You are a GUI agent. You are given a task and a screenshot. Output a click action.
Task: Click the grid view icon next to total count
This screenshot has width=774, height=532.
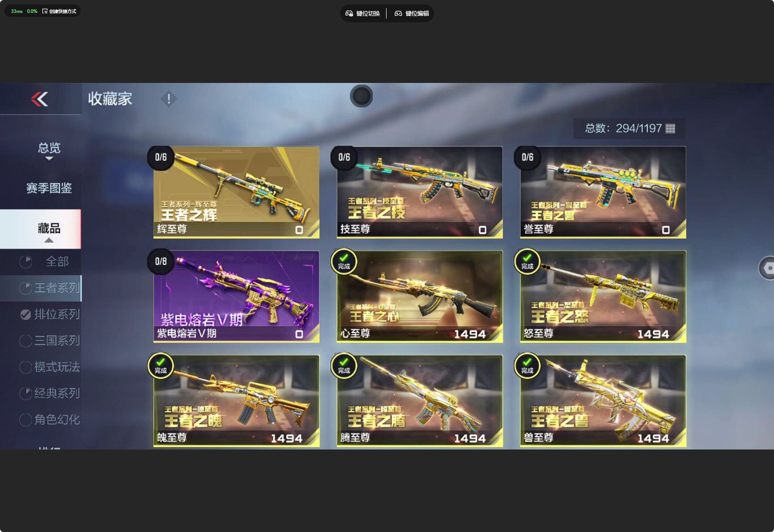coord(670,128)
